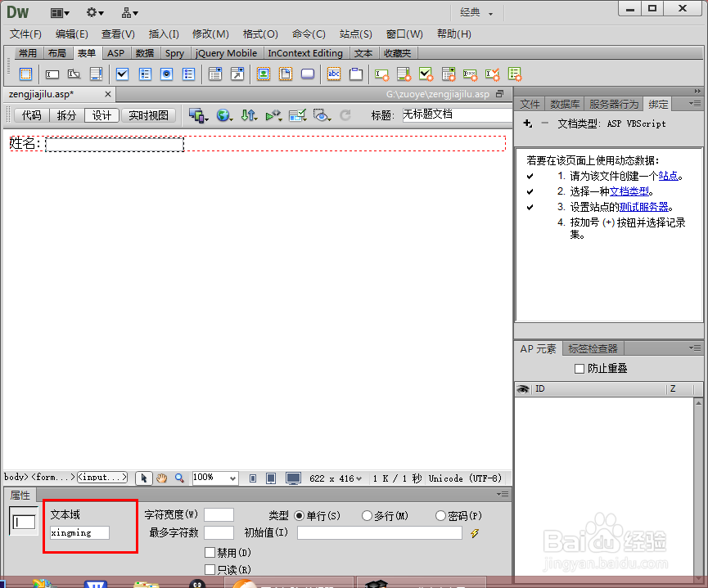Insert an image field from the form toolbar
The width and height of the screenshot is (708, 588).
264,74
